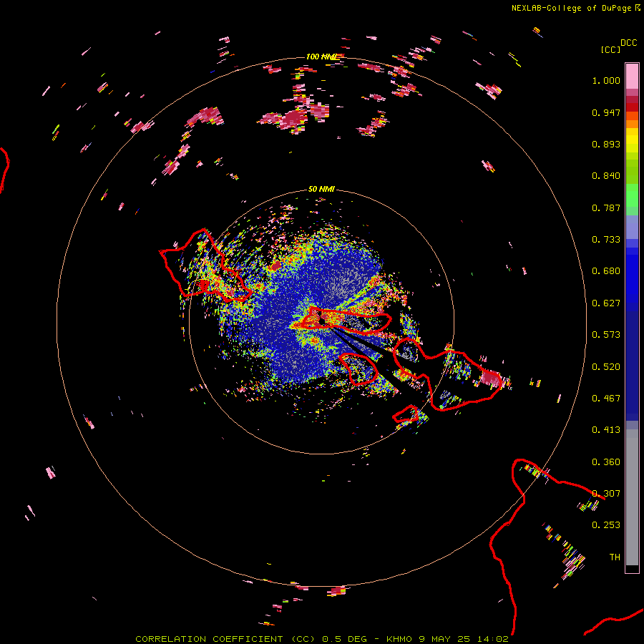
Task: Select the 0.413 legend value
Action: click(606, 430)
